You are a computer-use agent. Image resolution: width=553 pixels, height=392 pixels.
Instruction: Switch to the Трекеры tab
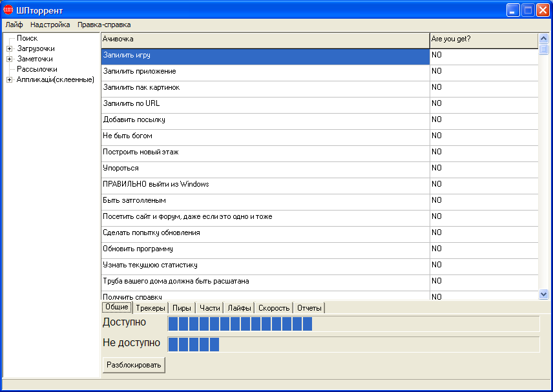(151, 308)
